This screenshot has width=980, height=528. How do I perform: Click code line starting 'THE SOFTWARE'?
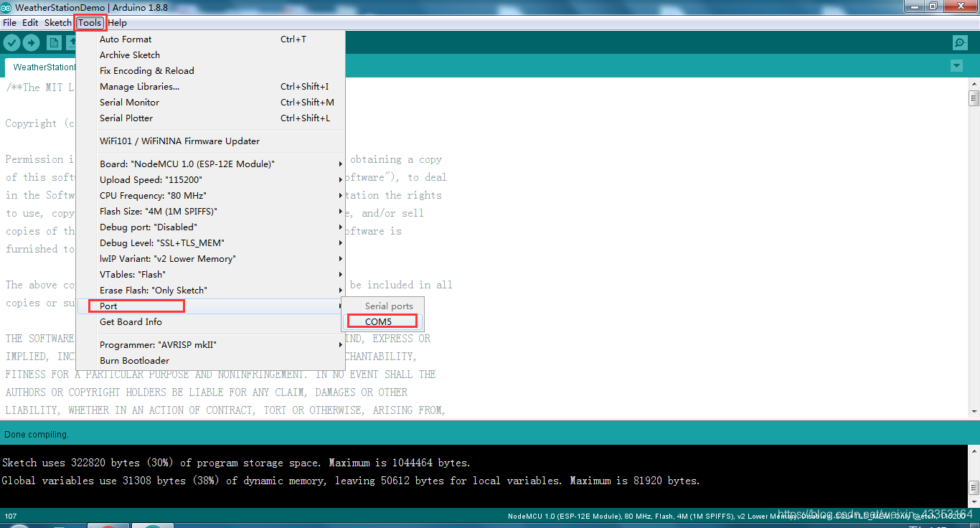(x=218, y=339)
